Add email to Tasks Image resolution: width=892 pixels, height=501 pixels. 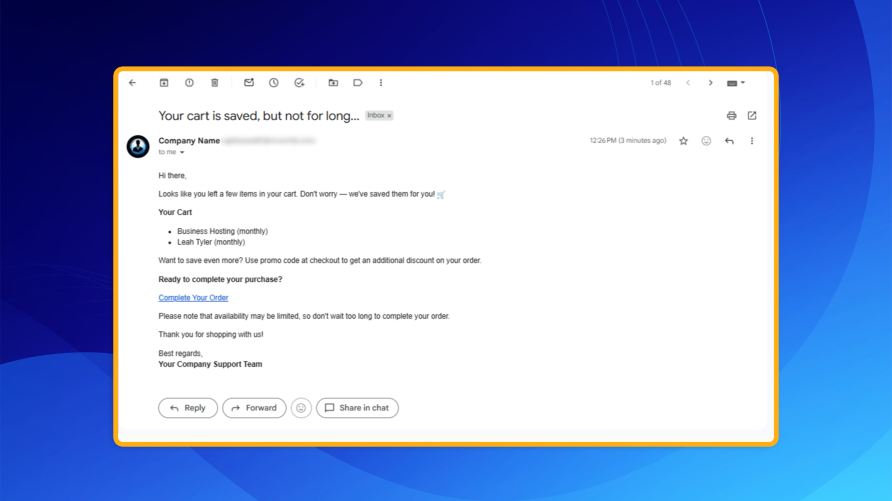click(x=299, y=83)
